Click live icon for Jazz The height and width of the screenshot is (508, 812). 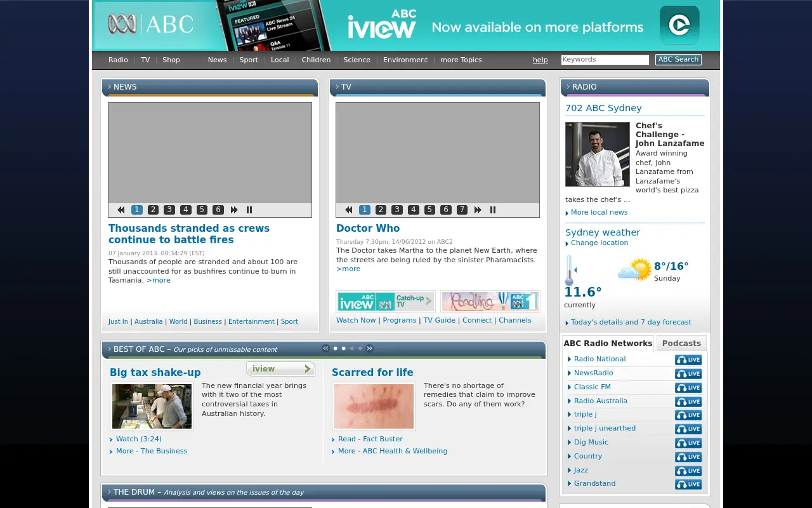click(688, 471)
